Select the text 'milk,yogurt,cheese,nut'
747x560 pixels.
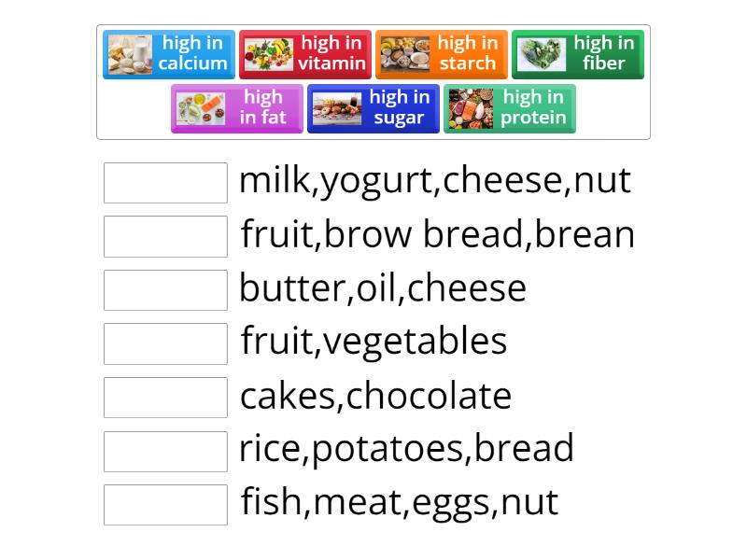pyautogui.click(x=436, y=180)
